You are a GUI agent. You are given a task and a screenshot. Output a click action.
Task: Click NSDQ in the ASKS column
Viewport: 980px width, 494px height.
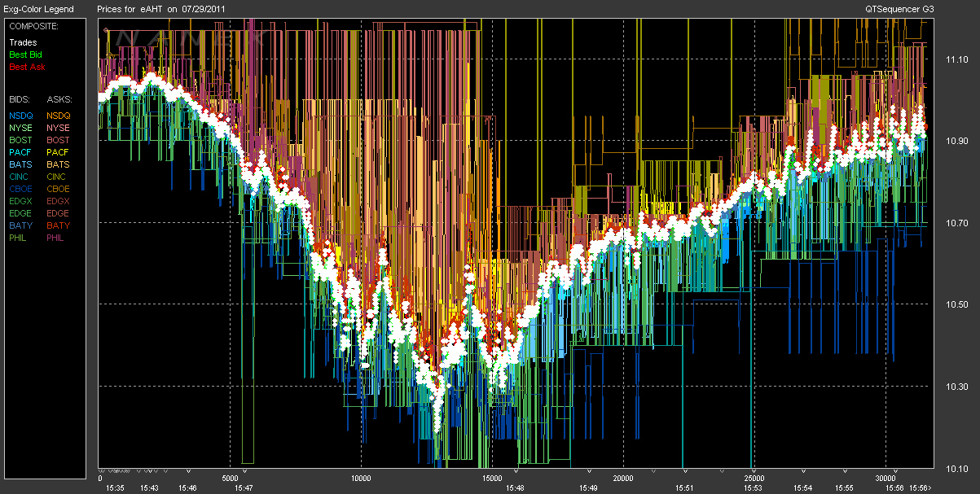tap(59, 116)
